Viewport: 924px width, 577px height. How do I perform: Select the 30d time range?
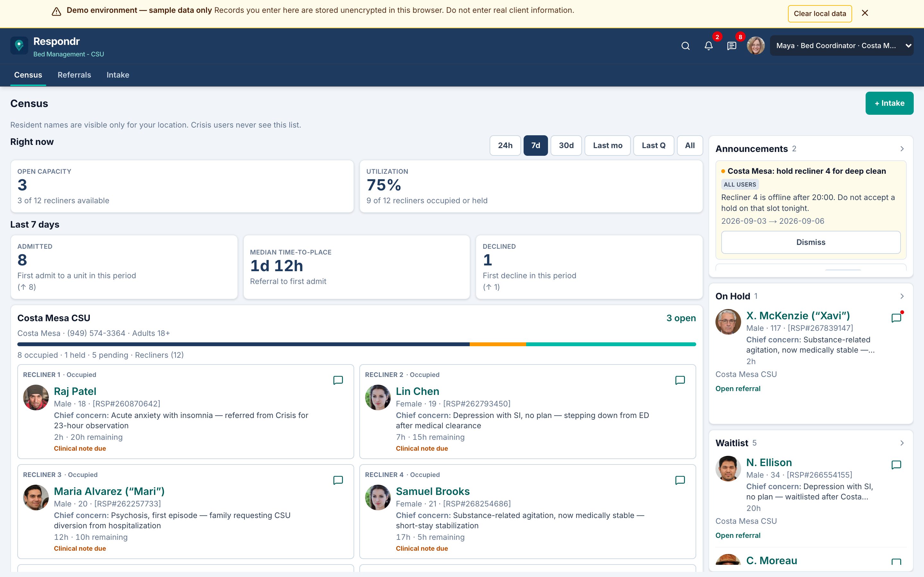click(x=566, y=146)
